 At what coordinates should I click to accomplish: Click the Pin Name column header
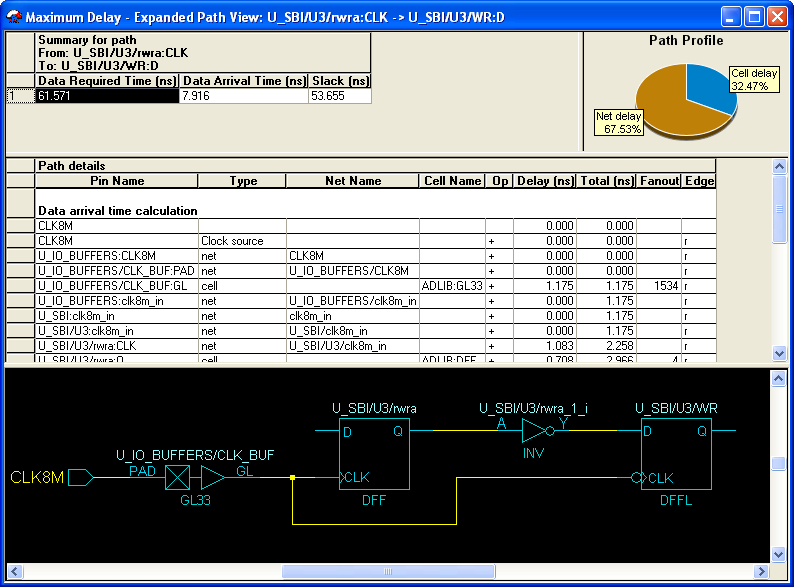116,181
